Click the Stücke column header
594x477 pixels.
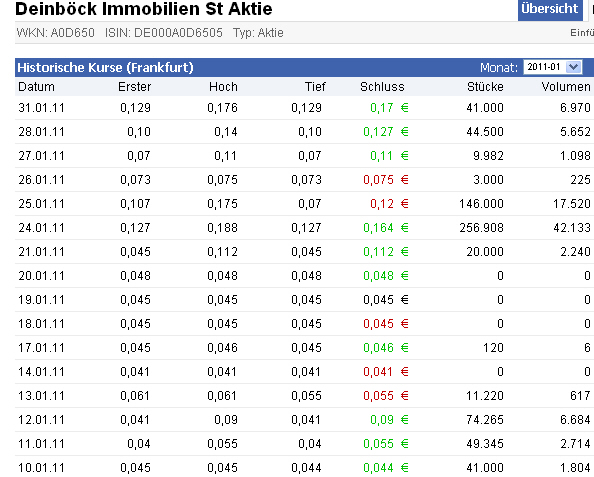(485, 87)
